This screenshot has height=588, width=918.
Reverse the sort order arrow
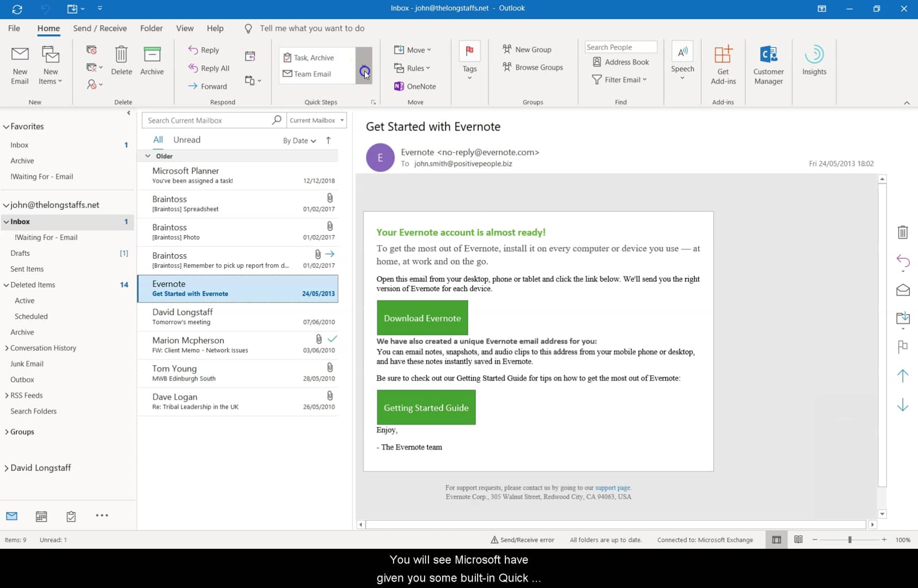(x=328, y=140)
